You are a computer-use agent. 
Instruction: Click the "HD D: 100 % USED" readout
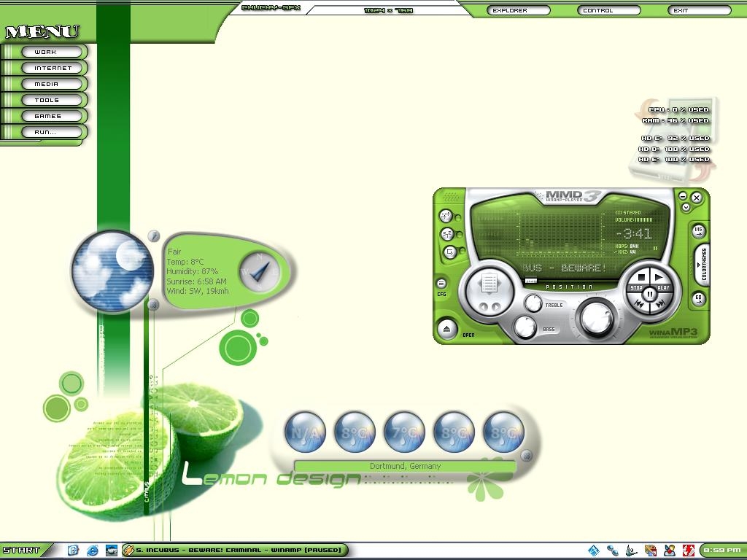point(674,149)
